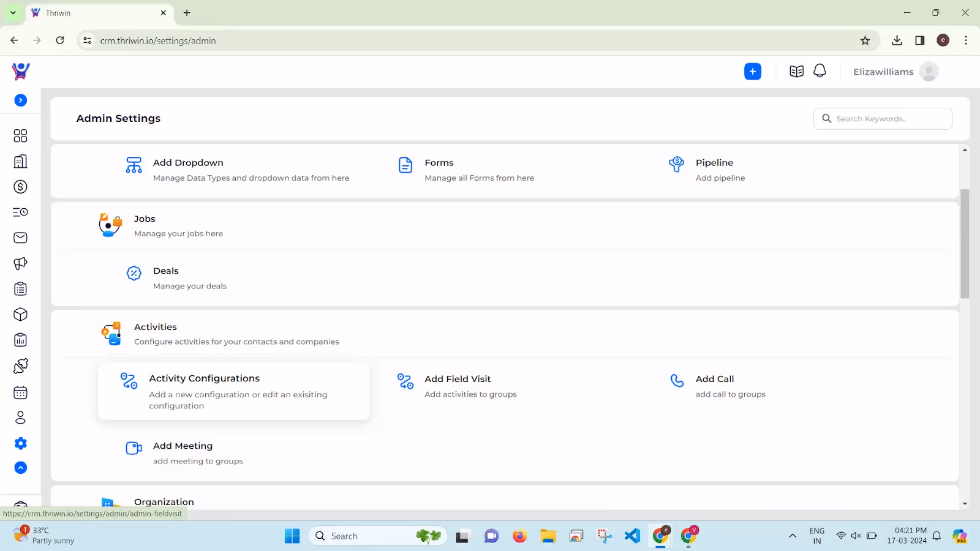The width and height of the screenshot is (980, 551).
Task: Click the scrollbar down arrow
Action: coord(965,504)
